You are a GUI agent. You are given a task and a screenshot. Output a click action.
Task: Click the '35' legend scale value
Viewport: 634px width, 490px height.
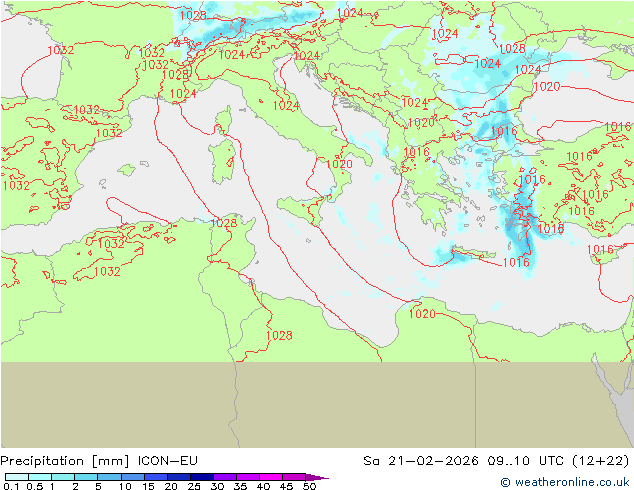(x=240, y=486)
